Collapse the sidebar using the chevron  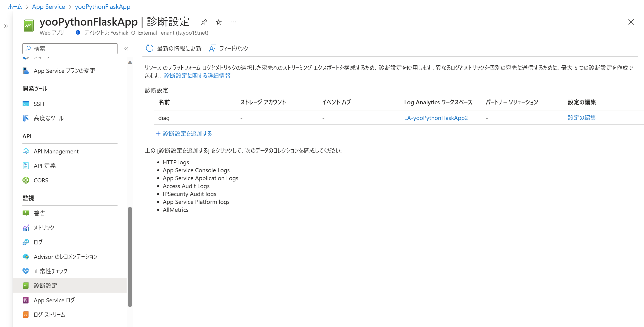126,49
